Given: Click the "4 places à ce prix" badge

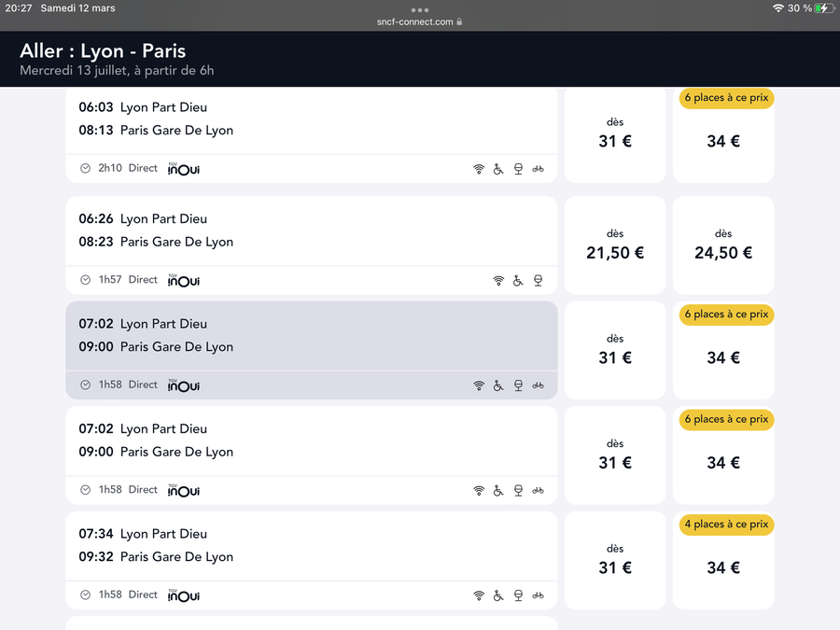Looking at the screenshot, I should click(726, 525).
